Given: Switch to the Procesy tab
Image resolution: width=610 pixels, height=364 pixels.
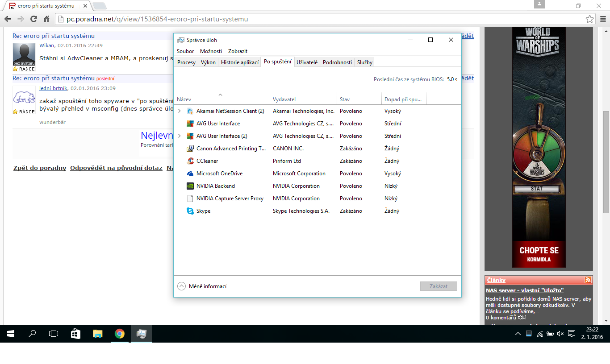Looking at the screenshot, I should (186, 62).
